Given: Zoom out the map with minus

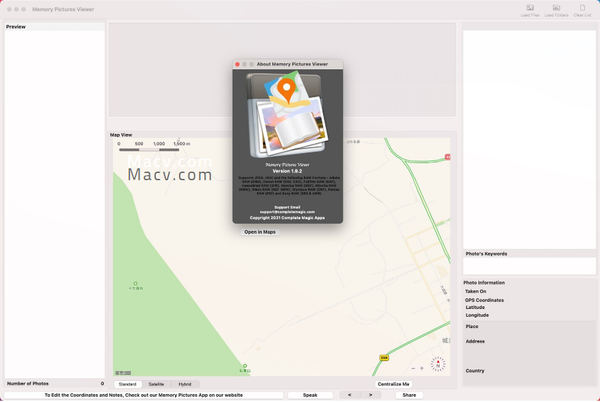Looking at the screenshot, I should 413,368.
